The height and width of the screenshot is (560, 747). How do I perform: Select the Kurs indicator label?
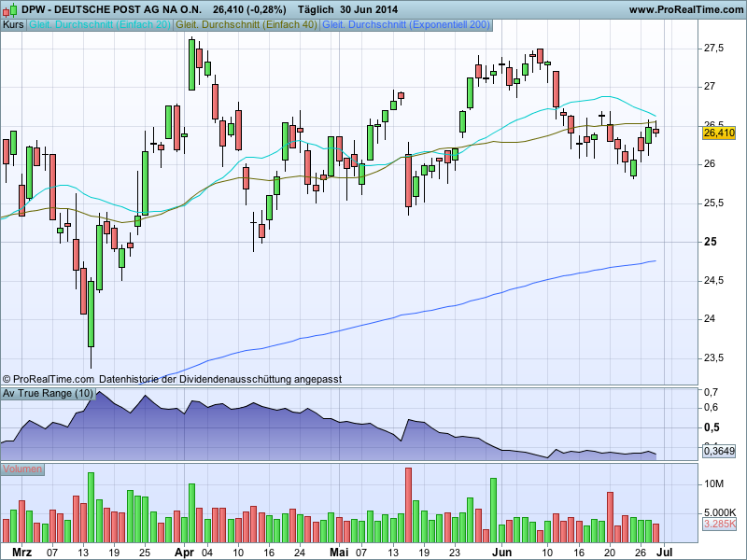[x=13, y=25]
